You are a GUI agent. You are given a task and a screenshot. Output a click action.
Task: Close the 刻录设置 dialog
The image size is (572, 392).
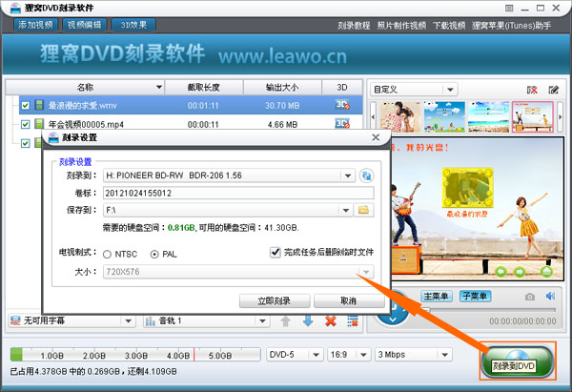click(x=376, y=137)
